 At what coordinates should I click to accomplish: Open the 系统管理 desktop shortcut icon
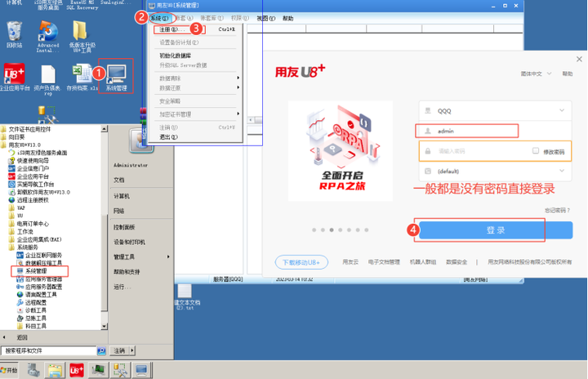point(116,78)
